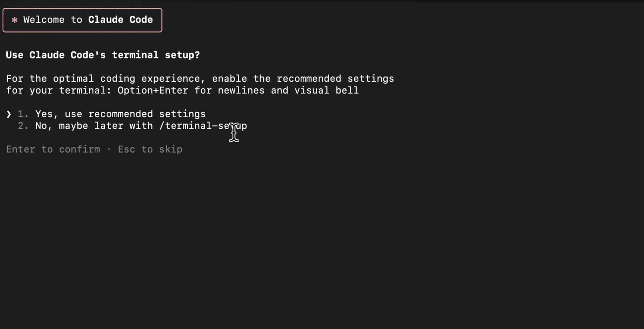The height and width of the screenshot is (329, 644).
Task: Click the bold "Claude Code" title text
Action: click(120, 20)
